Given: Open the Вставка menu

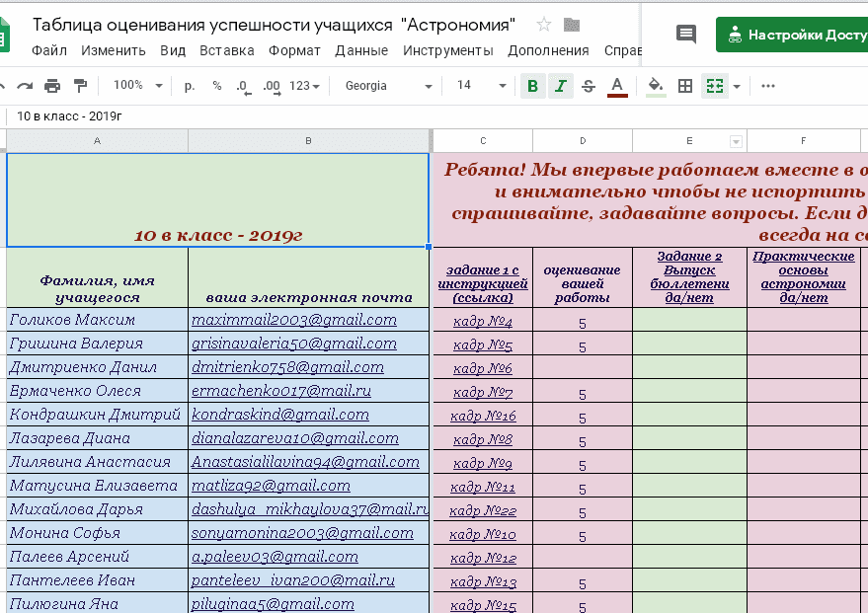Looking at the screenshot, I should (226, 50).
